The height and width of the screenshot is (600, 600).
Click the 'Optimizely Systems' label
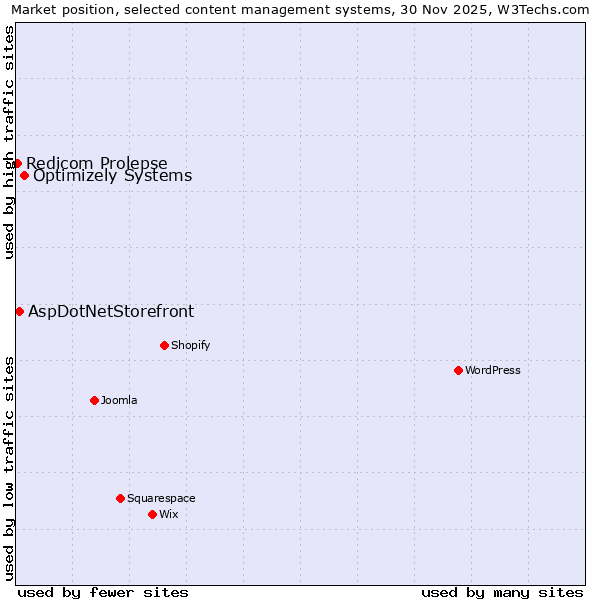[x=112, y=176]
